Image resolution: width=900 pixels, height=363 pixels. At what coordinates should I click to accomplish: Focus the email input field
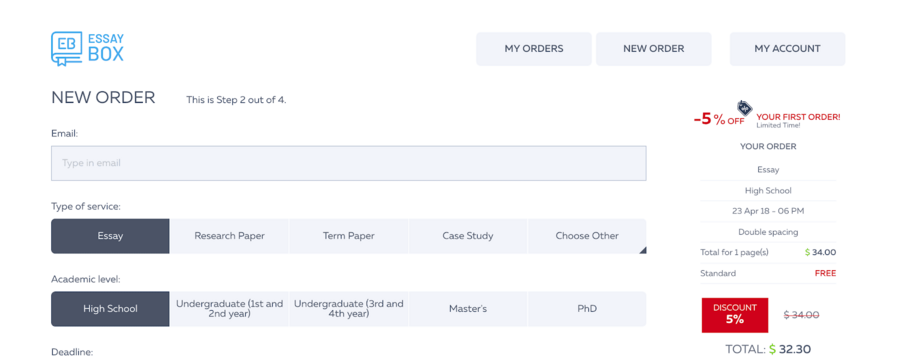[x=348, y=163]
